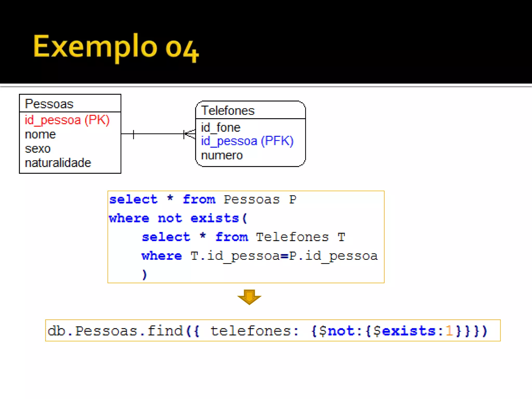Click 'select * from Telefones T' subquery line
Image resolution: width=532 pixels, height=399 pixels.
tap(243, 237)
